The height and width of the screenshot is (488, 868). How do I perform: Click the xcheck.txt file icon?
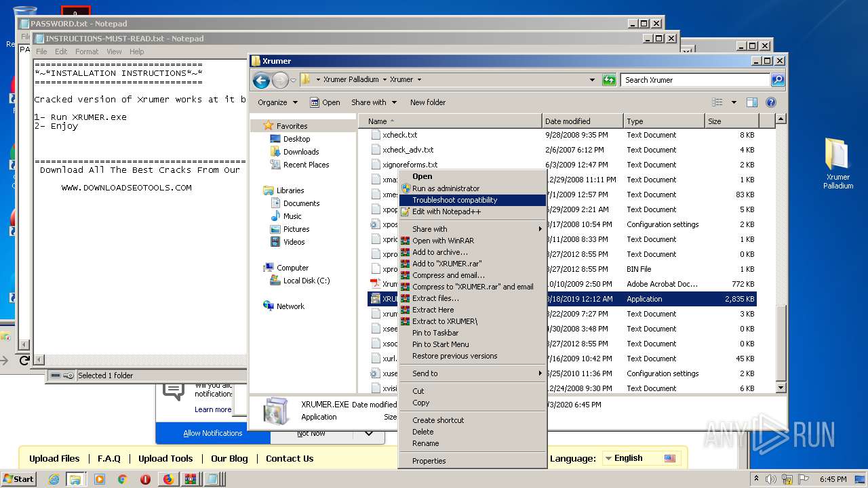tap(376, 135)
